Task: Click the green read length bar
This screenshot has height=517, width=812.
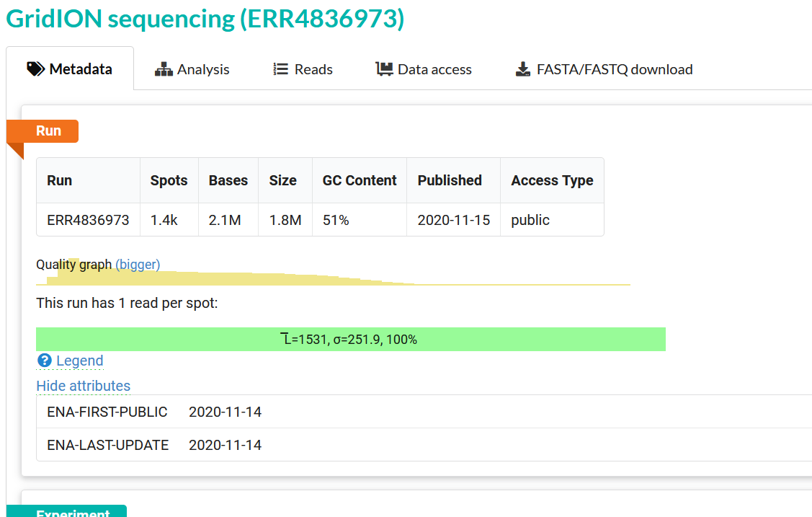Action: pyautogui.click(x=351, y=340)
